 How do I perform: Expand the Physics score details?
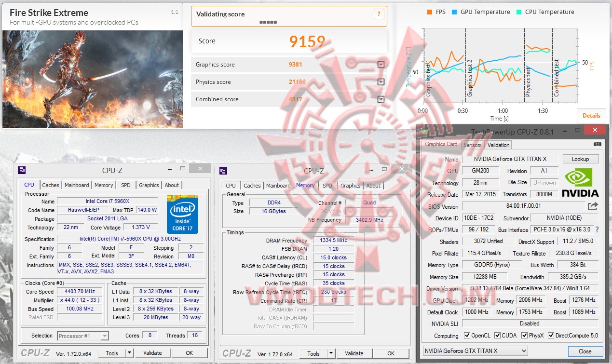point(381,82)
